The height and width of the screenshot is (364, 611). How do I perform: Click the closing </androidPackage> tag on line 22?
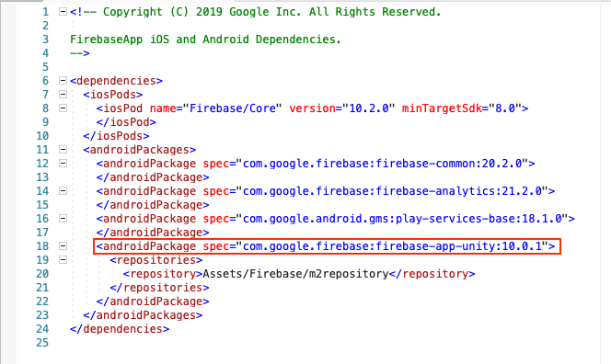153,301
